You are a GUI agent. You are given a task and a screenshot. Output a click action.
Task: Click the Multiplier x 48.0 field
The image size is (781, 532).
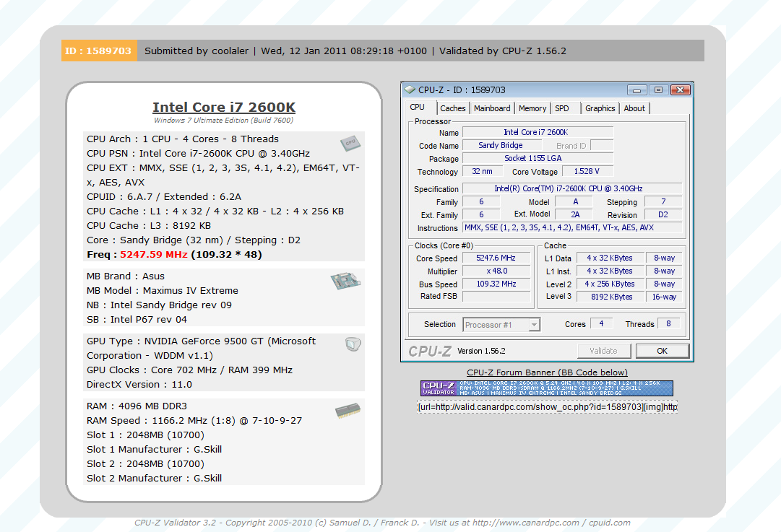coord(496,271)
